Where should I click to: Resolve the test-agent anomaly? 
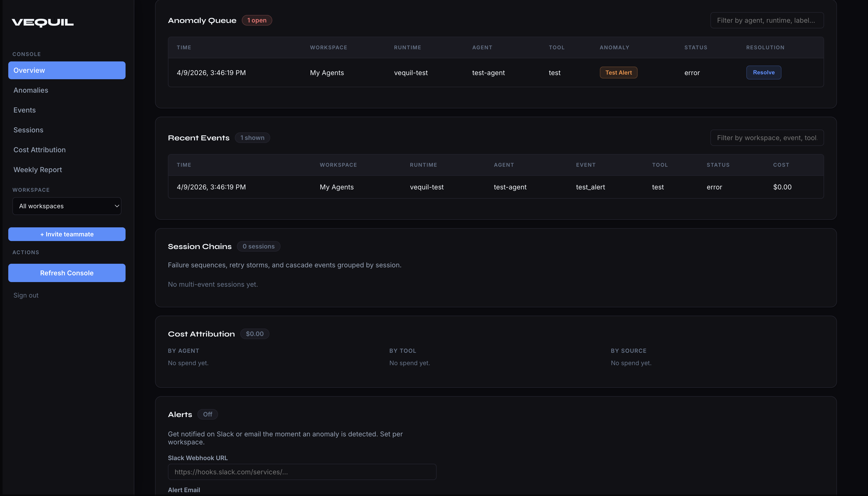pyautogui.click(x=764, y=73)
